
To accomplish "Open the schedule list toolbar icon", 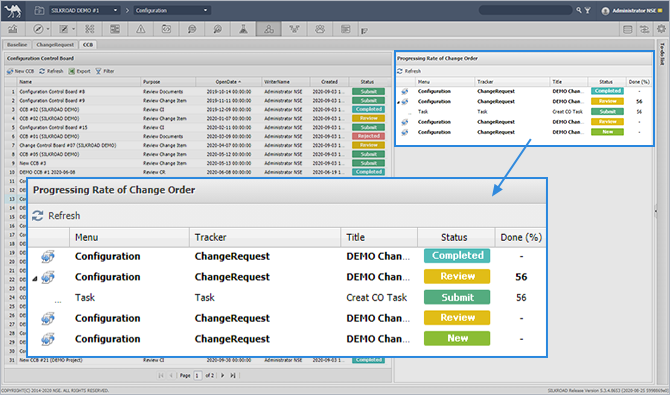I will point(345,29).
